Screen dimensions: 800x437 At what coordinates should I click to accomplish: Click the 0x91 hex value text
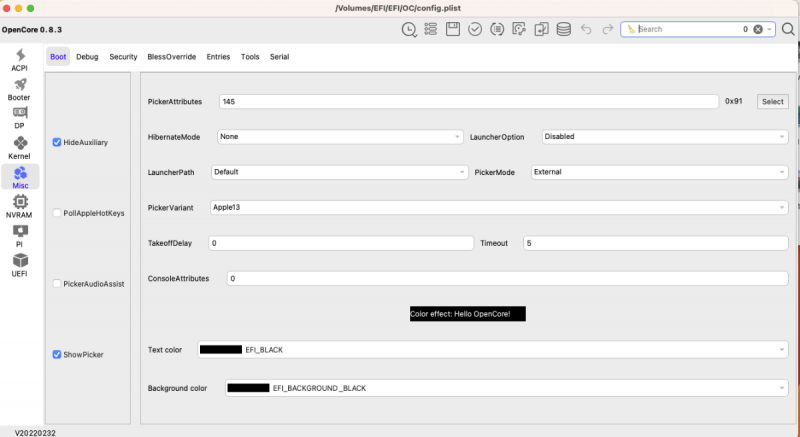pos(734,101)
